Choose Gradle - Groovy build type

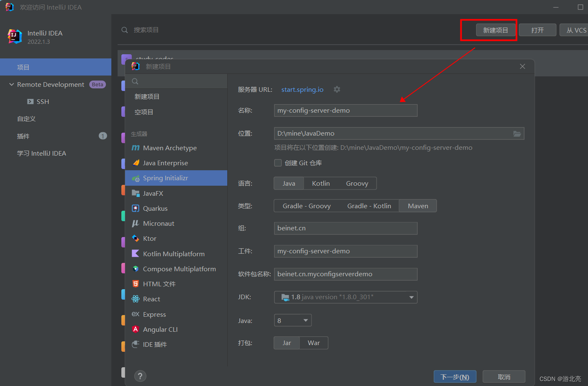click(x=307, y=206)
